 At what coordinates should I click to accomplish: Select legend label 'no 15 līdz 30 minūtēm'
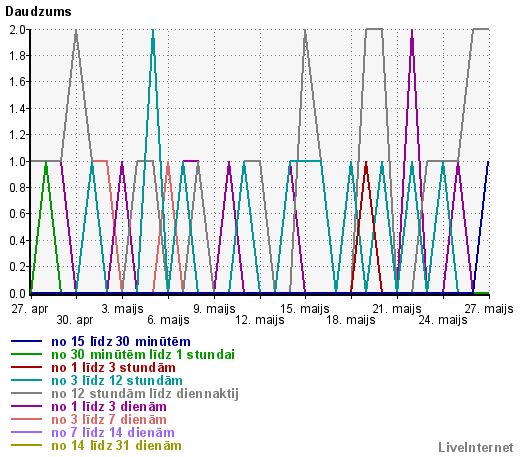pyautogui.click(x=121, y=342)
